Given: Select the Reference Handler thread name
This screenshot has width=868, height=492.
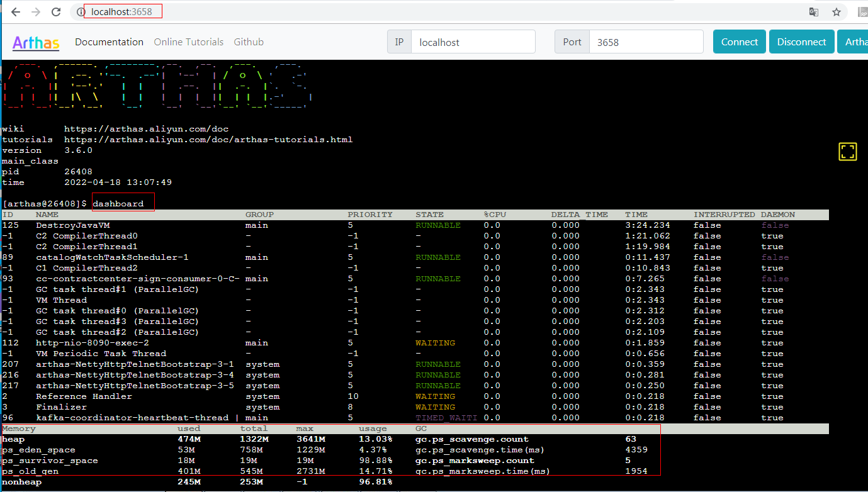Looking at the screenshot, I should [x=84, y=396].
